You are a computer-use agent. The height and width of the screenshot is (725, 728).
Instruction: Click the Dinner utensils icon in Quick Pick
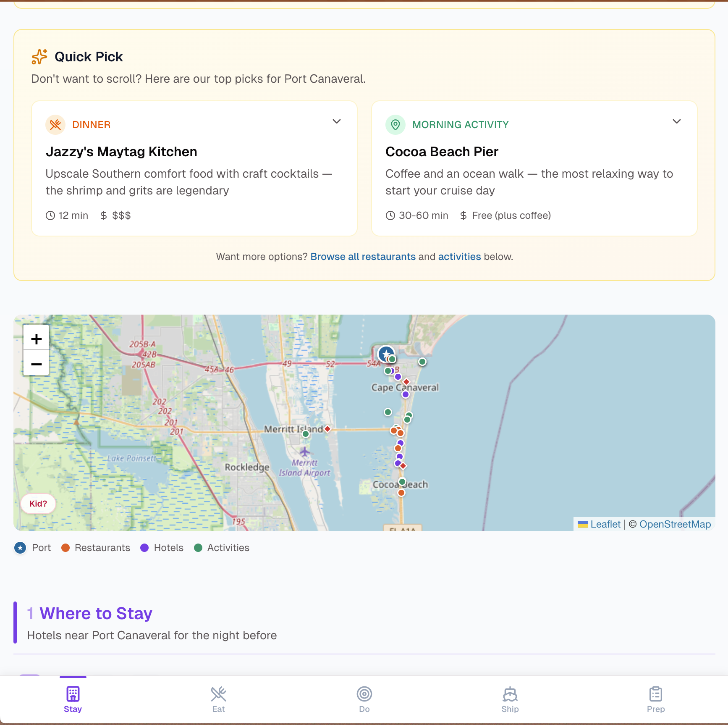(x=55, y=125)
